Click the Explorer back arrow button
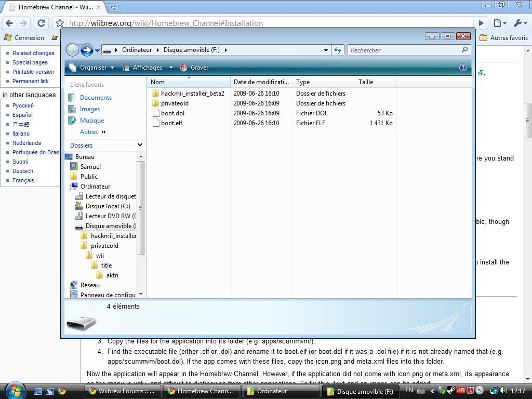Viewport: 532px width, 399px height. point(72,50)
